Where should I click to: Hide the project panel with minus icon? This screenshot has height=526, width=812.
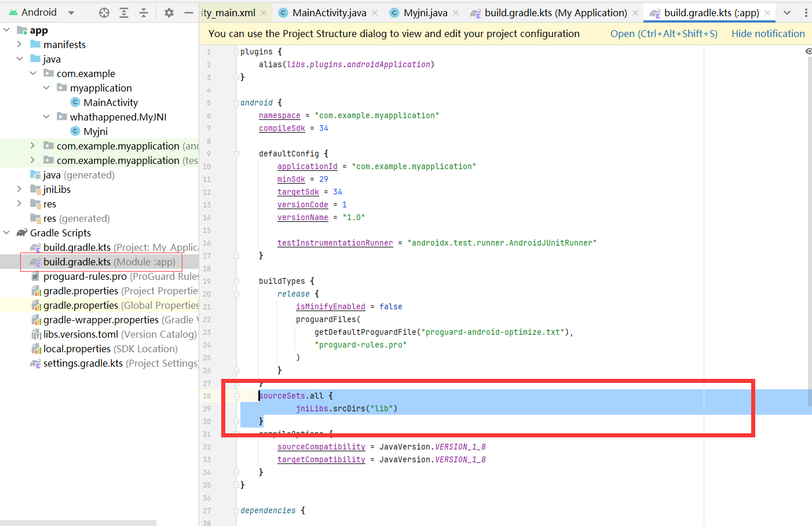189,13
